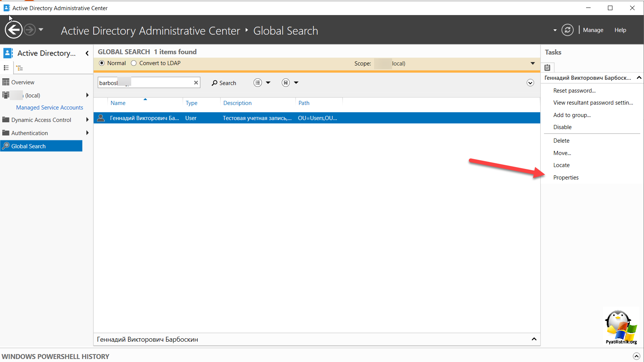Open the dropdown arrow beside the refresh icon
Screen dimensions: 644x362
(555, 30)
